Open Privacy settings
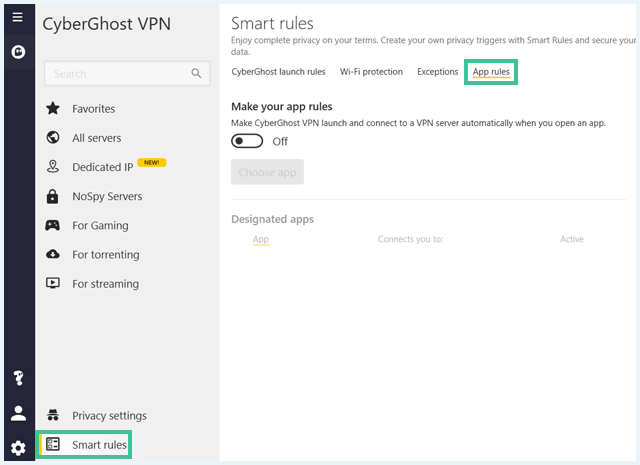 pos(109,416)
